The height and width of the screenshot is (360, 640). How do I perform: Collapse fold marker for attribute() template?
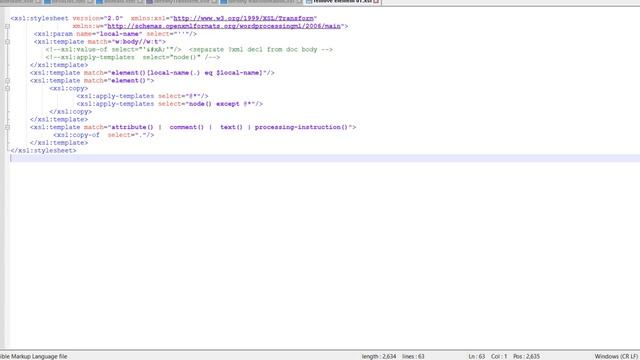(7, 127)
